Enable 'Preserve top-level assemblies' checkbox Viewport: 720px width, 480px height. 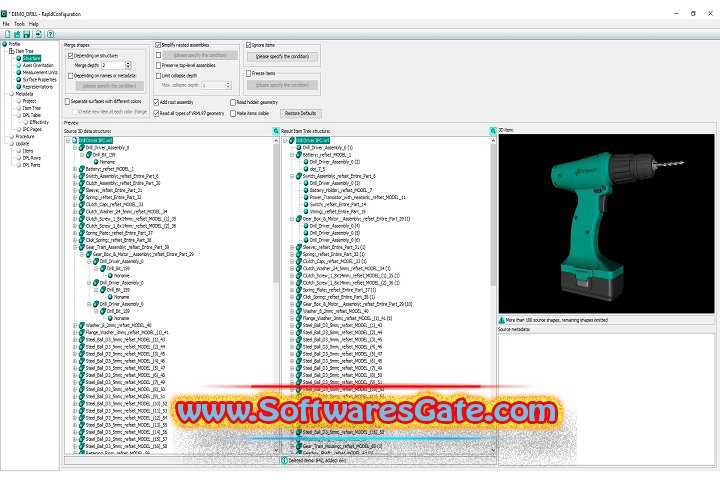click(x=158, y=66)
